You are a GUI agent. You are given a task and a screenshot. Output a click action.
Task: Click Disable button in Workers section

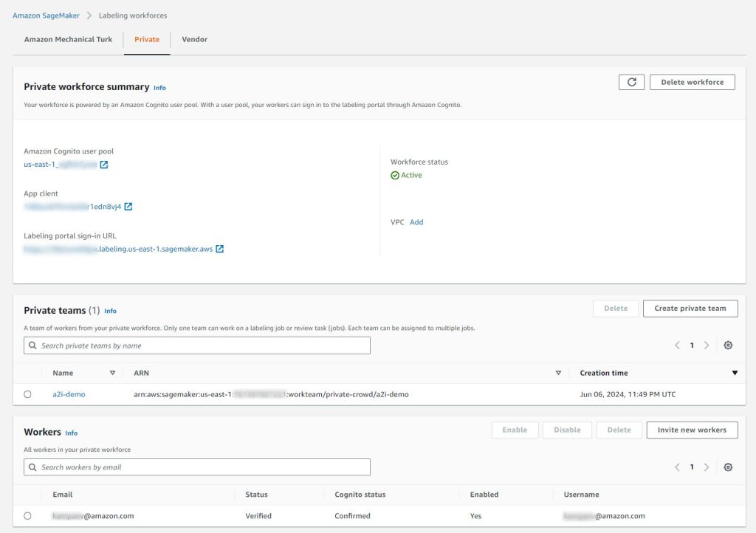(x=567, y=430)
